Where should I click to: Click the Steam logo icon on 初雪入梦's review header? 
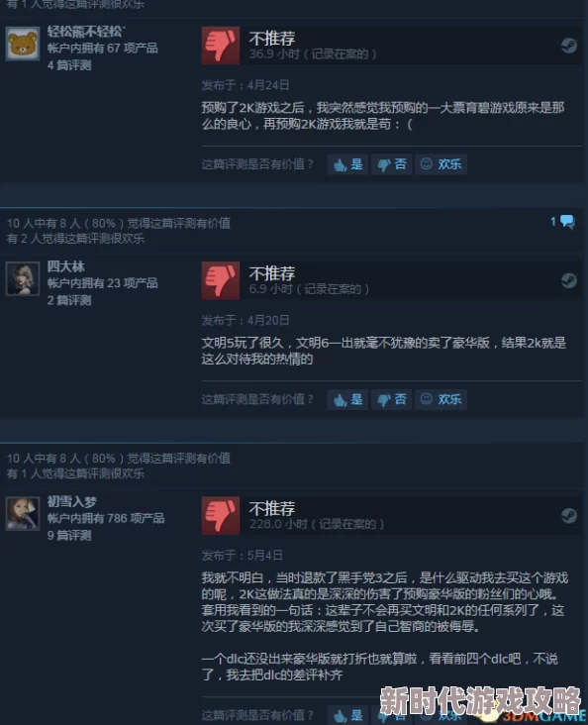pos(568,515)
